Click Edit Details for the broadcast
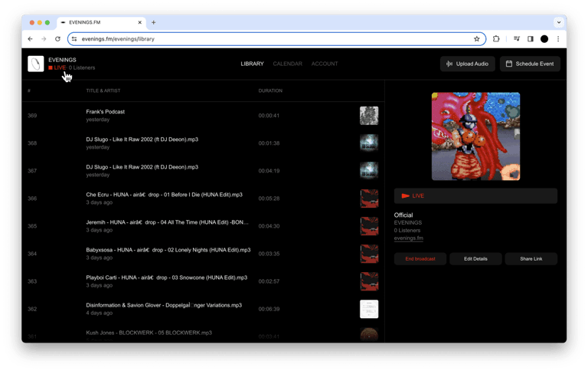Viewport: 588px width, 371px height. pos(475,259)
